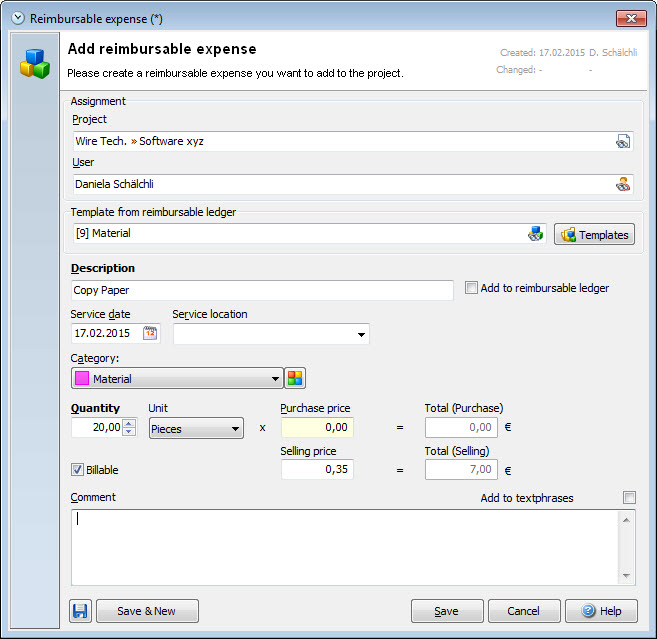Open the ledger lookup icon next to [9] Material
The height and width of the screenshot is (639, 657).
535,233
